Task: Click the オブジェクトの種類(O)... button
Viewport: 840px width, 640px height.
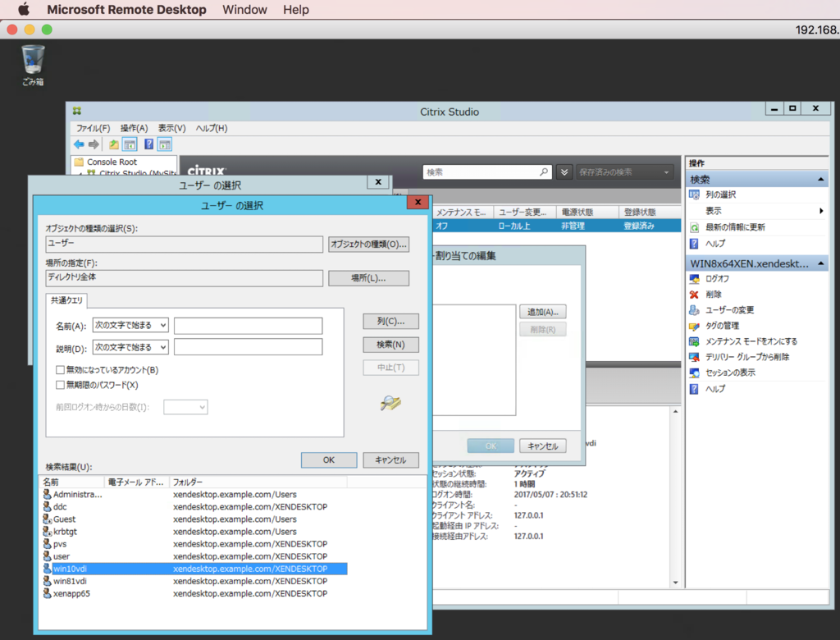Action: [x=368, y=245]
